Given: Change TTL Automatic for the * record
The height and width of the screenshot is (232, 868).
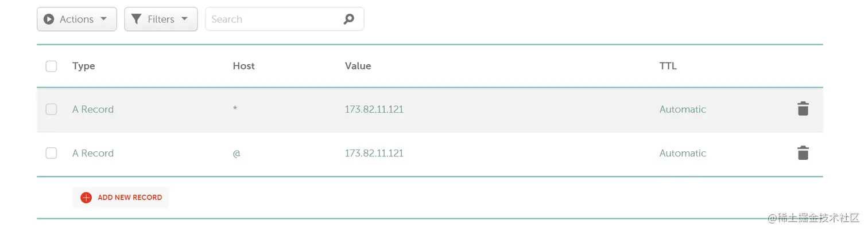Looking at the screenshot, I should (x=683, y=109).
